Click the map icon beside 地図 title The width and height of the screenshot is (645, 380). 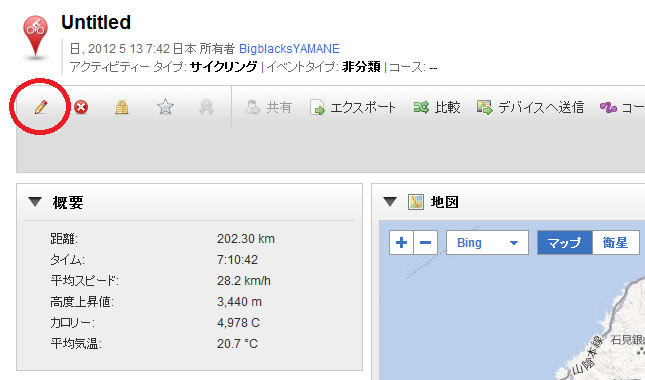pos(416,202)
